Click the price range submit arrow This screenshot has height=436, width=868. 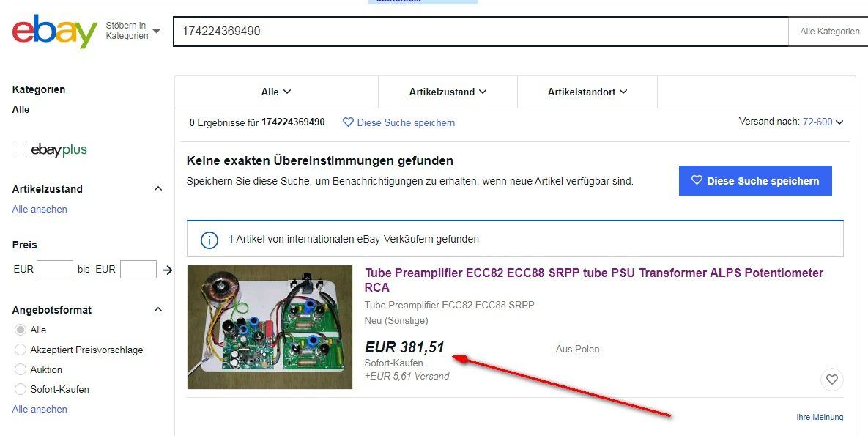(x=167, y=270)
